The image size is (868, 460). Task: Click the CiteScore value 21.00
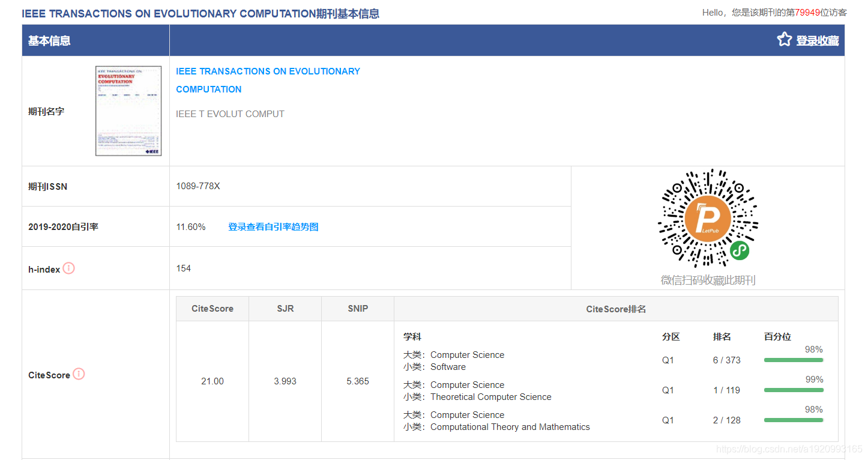coord(212,381)
